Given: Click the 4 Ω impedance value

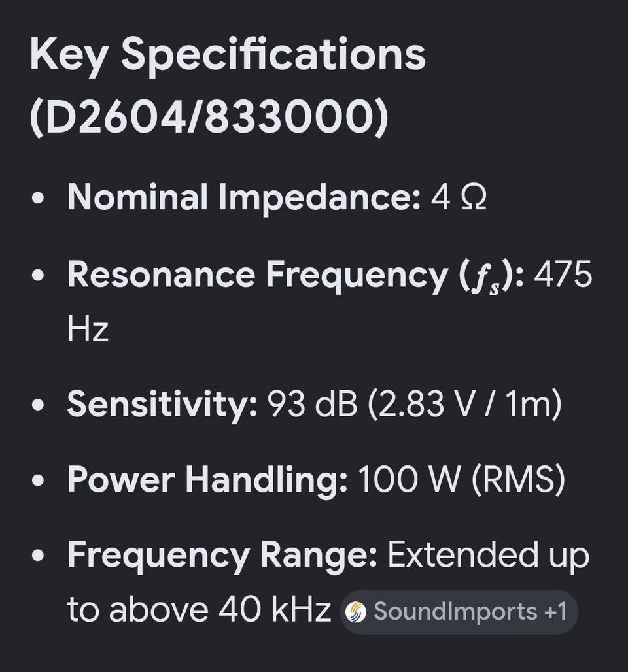Looking at the screenshot, I should tap(459, 198).
